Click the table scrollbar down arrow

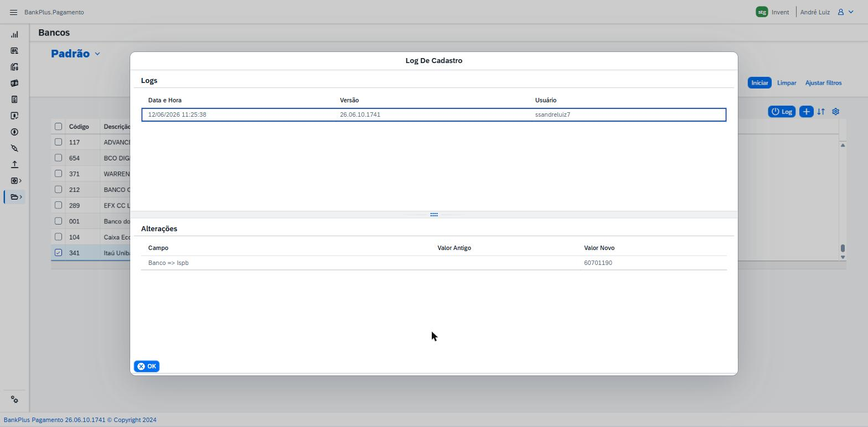(843, 257)
